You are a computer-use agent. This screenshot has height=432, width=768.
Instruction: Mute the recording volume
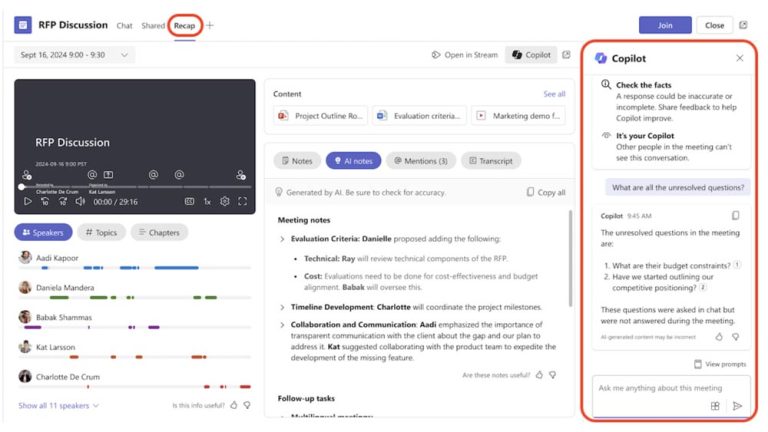pyautogui.click(x=80, y=201)
